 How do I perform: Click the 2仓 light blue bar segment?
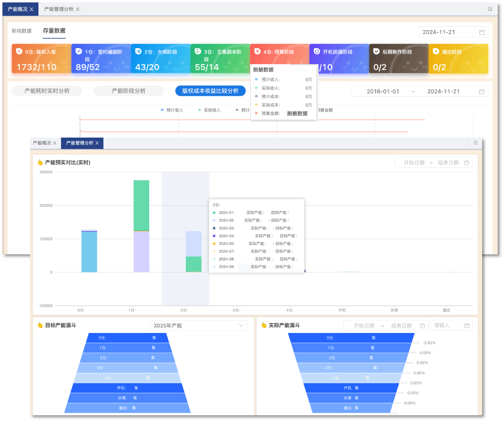pyautogui.click(x=194, y=244)
